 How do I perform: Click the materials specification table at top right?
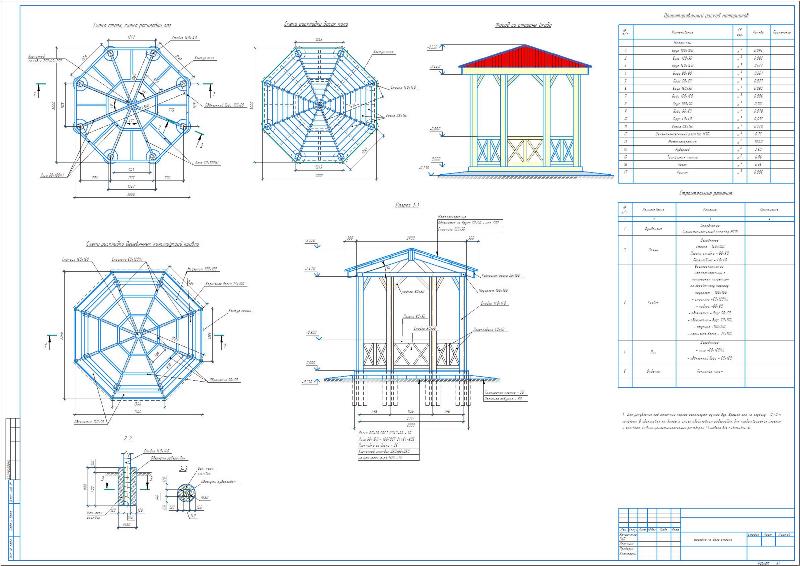pos(706,104)
